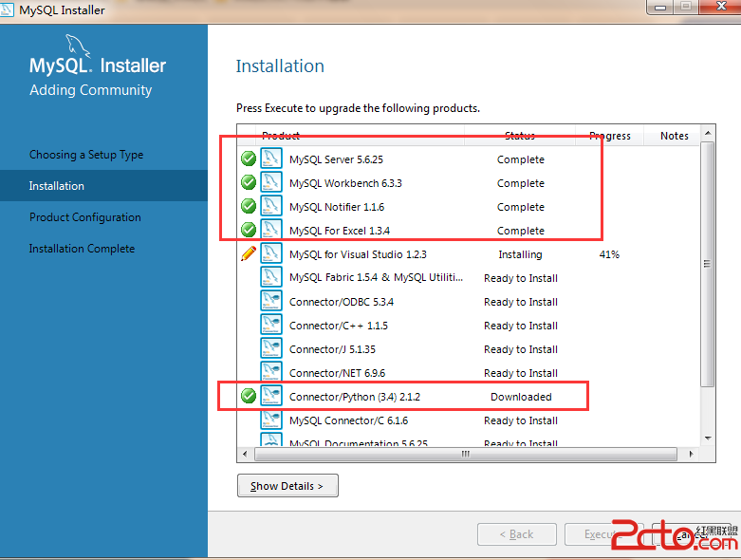Click the Show Details button

point(287,486)
